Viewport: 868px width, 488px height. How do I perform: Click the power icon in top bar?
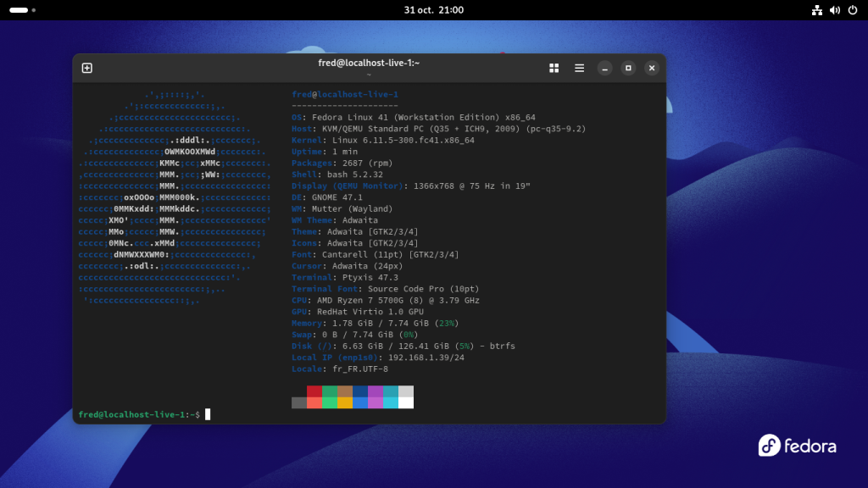pos(853,10)
